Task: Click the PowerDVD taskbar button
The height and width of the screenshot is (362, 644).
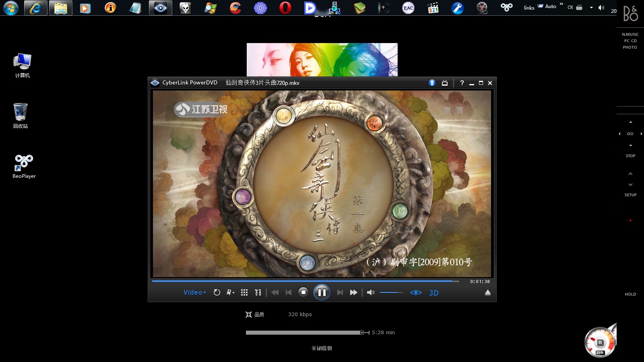Action: pos(161,8)
